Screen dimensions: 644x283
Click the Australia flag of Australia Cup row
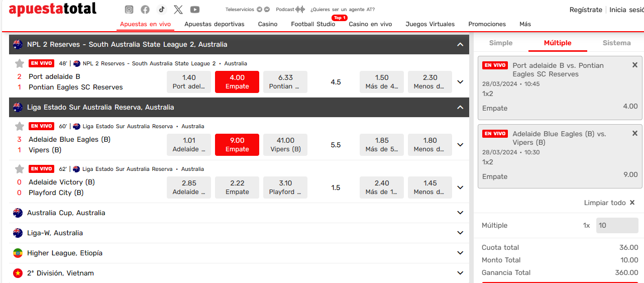[18, 213]
